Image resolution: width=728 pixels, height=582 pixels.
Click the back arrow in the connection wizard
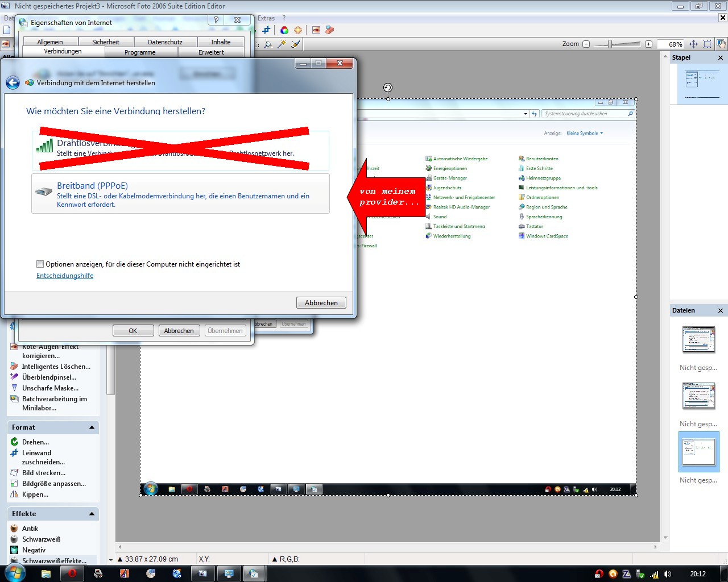(13, 83)
